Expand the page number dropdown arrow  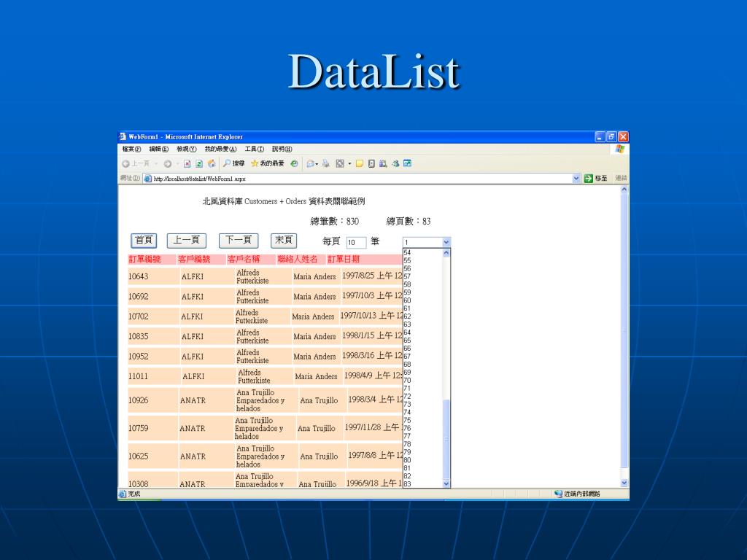[446, 242]
